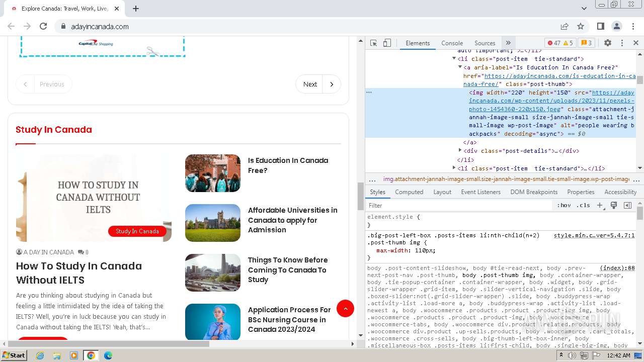
Task: Toggle the browser side panel icon
Action: (601, 26)
